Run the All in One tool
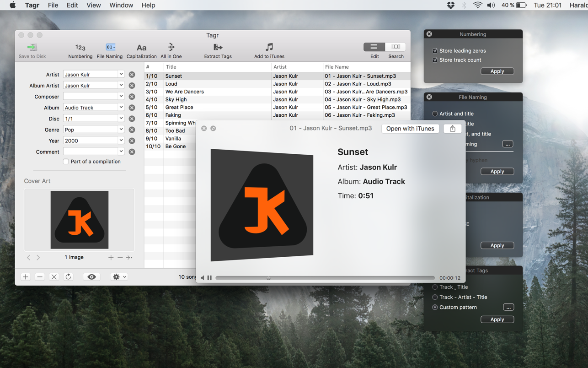Screen dimensions: 588x368 pyautogui.click(x=171, y=51)
